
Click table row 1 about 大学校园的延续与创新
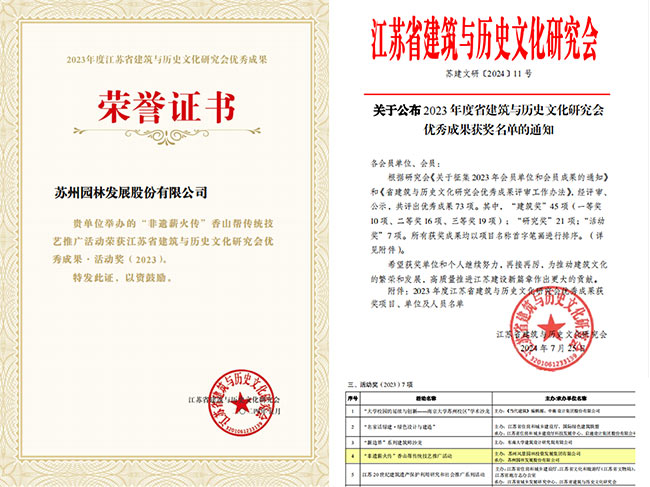click(x=491, y=411)
